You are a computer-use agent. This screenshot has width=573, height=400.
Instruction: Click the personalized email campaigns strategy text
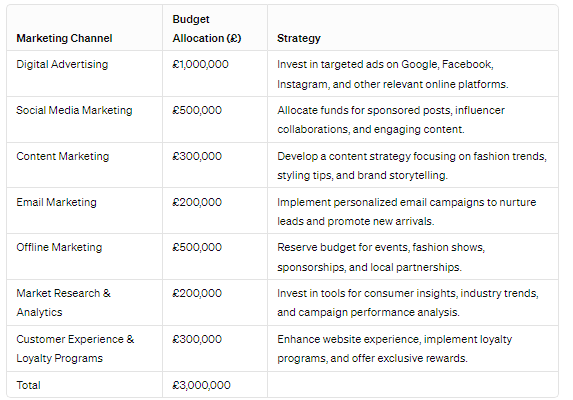pos(407,212)
